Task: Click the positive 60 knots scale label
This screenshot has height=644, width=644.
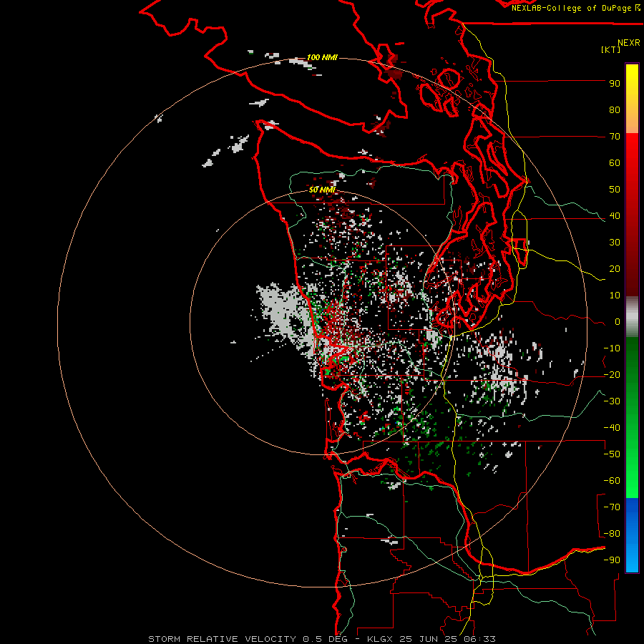Action: point(615,162)
